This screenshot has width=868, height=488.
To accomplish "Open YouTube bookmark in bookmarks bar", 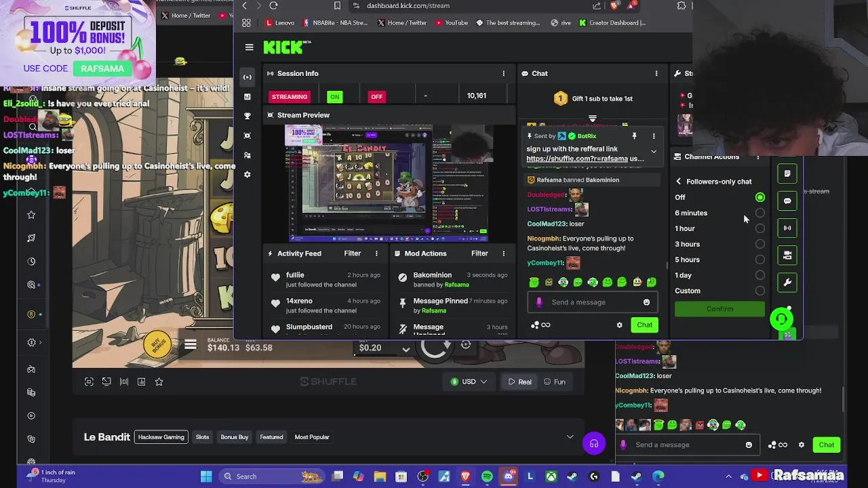I will pyautogui.click(x=451, y=22).
